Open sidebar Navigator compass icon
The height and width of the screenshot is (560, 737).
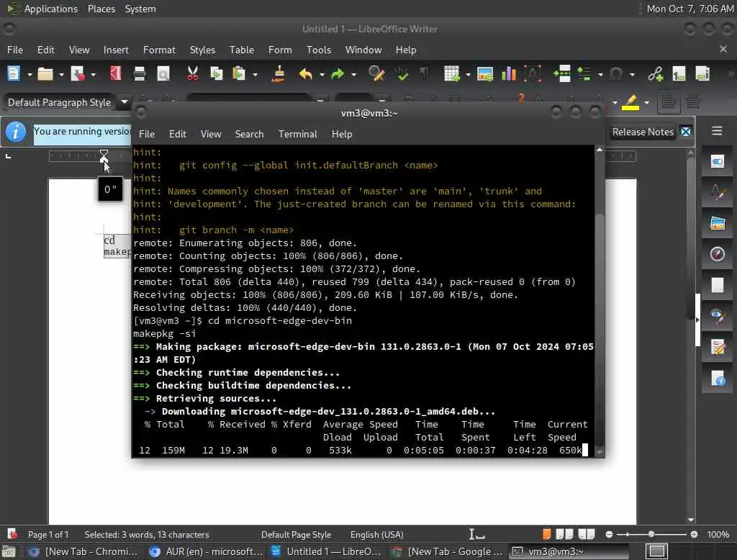[x=717, y=254]
